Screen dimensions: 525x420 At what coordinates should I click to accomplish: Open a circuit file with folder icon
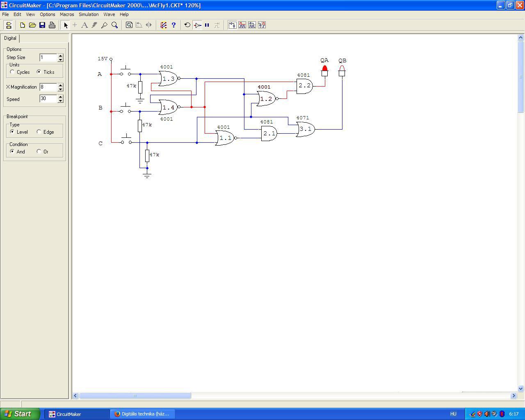[32, 25]
